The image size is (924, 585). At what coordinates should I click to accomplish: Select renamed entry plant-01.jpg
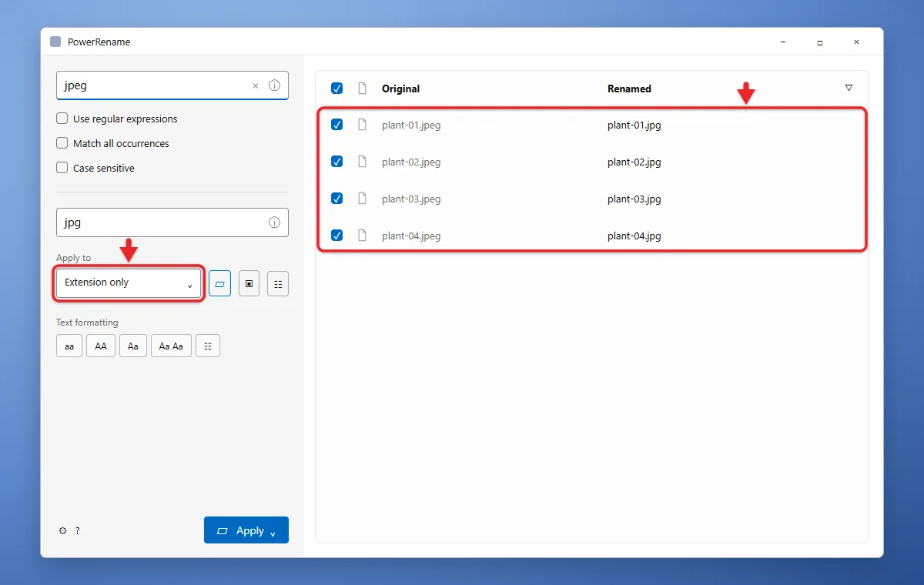pyautogui.click(x=634, y=125)
